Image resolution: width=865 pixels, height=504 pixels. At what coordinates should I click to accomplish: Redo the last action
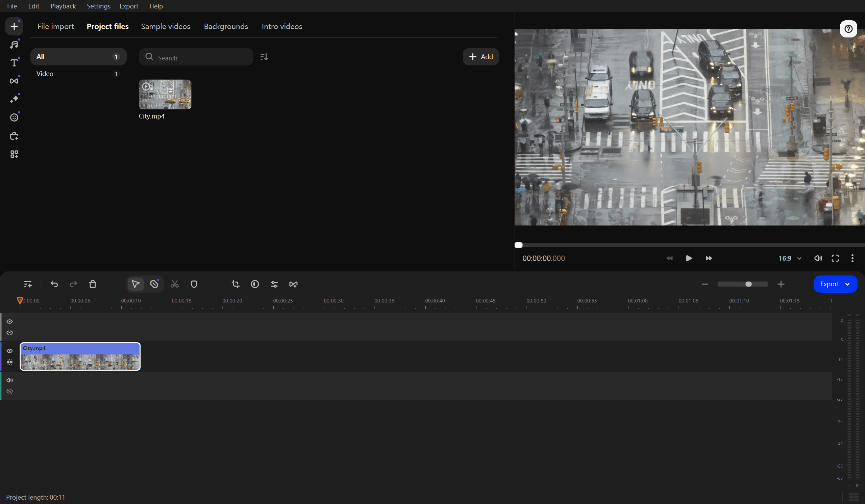pos(73,284)
